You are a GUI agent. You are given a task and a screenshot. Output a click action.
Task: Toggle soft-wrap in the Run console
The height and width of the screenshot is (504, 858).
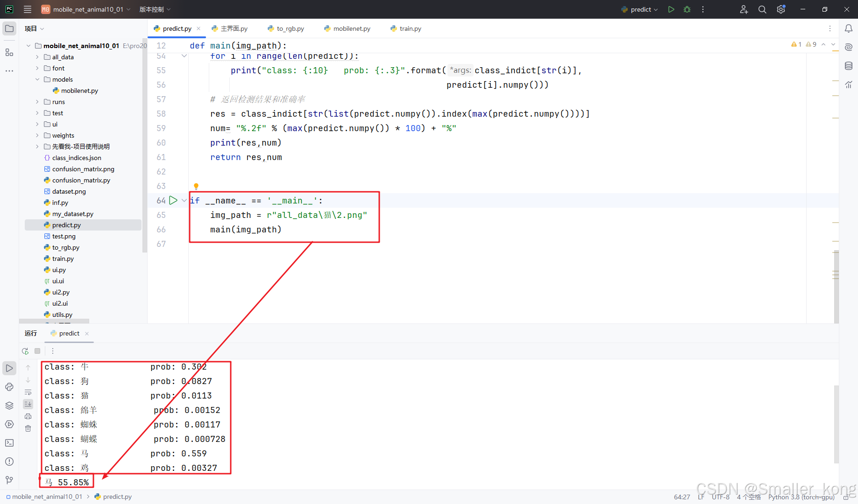coord(28,392)
